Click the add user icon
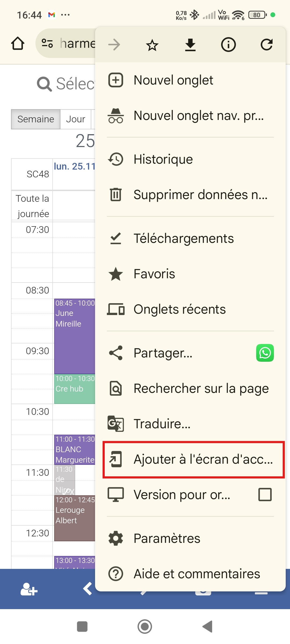Screen dimensions: 290x644 29,589
